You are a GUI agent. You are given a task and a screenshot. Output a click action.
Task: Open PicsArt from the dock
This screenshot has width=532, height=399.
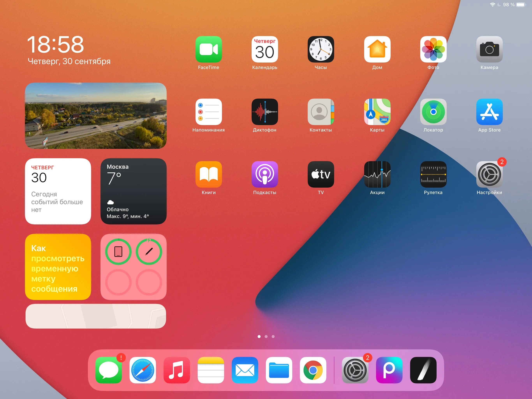pos(389,370)
